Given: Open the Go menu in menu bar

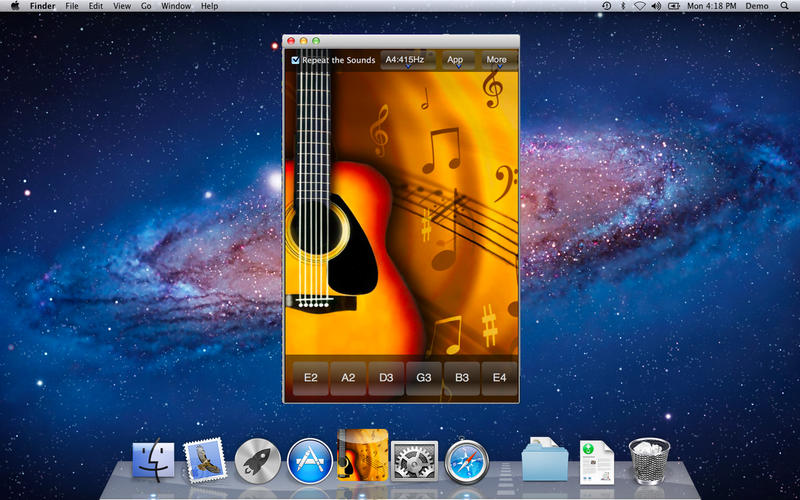Looking at the screenshot, I should (146, 6).
